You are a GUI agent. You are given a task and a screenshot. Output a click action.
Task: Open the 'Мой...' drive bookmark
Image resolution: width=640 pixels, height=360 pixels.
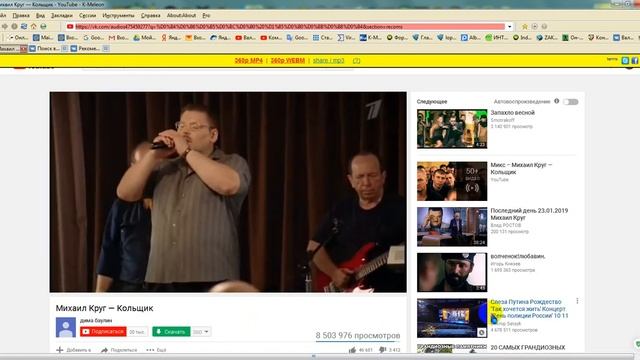pyautogui.click(x=145, y=38)
